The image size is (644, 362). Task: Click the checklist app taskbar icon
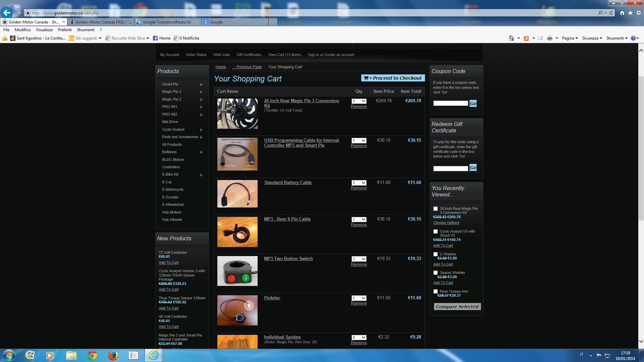point(133,355)
